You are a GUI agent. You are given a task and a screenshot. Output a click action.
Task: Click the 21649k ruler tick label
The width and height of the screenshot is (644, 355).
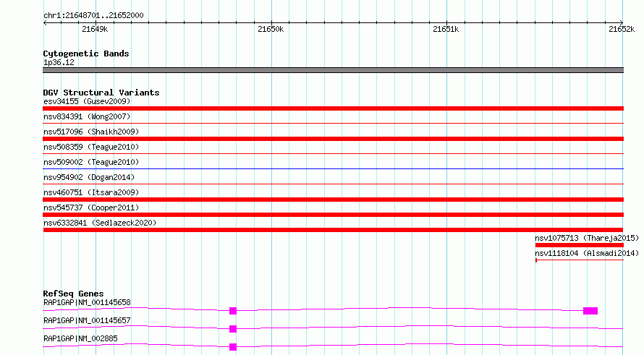pos(95,29)
